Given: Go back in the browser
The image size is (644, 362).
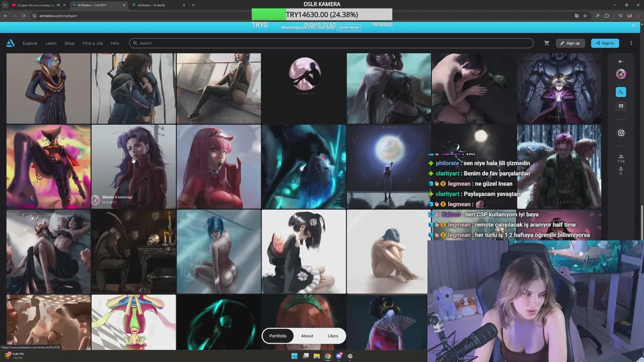Looking at the screenshot, I should pos(6,16).
